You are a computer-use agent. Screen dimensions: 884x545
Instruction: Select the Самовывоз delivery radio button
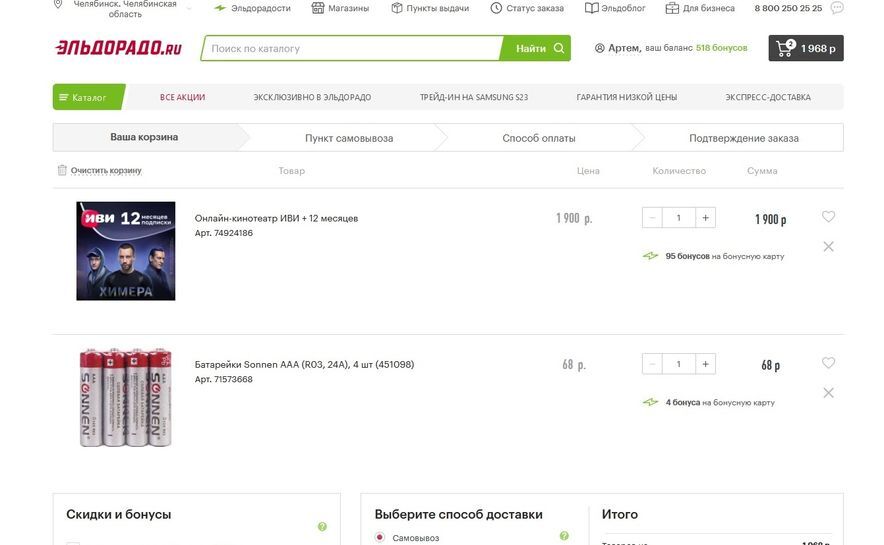[380, 537]
